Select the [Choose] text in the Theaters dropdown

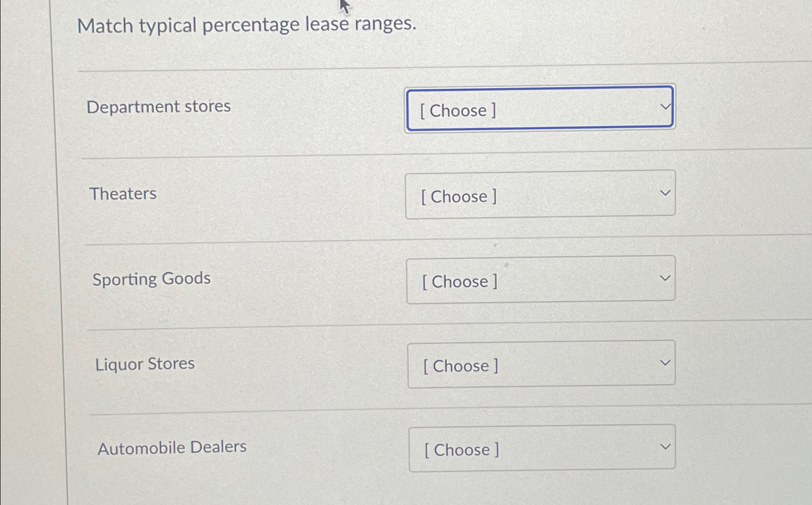pyautogui.click(x=458, y=196)
